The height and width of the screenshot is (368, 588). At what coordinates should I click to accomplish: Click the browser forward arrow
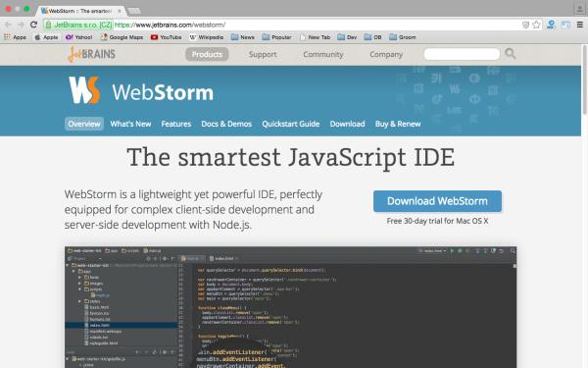tap(21, 25)
